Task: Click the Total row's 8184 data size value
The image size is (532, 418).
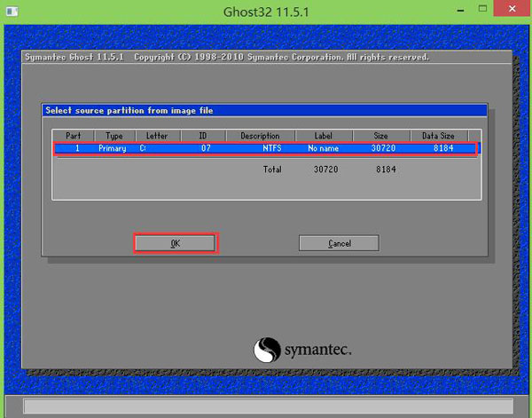Action: click(386, 170)
